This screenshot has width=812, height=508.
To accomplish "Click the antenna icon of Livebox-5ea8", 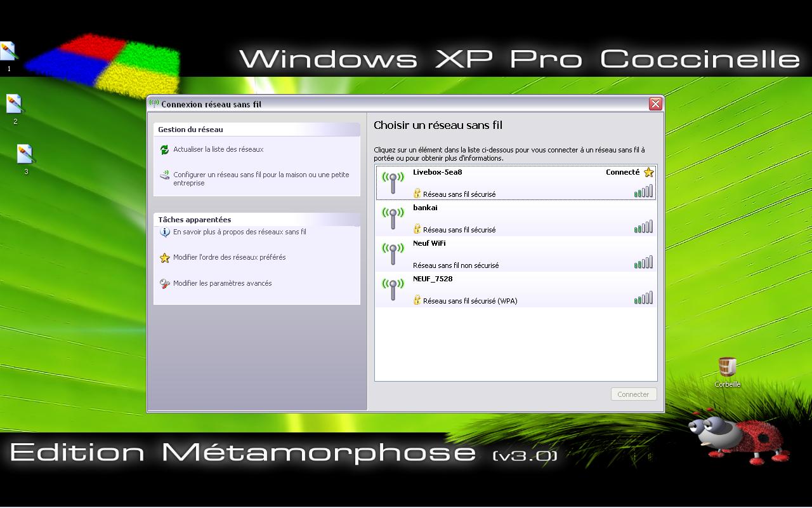I will (x=393, y=183).
